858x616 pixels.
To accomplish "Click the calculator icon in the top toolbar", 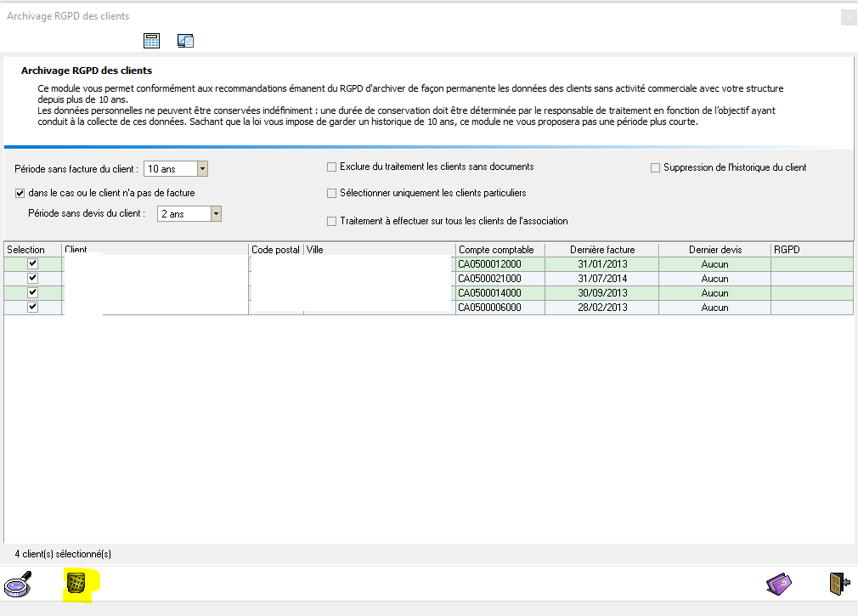I will pyautogui.click(x=151, y=41).
